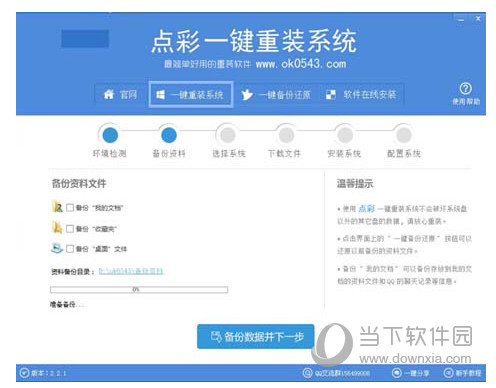Open 软件在线安装 tab
The width and height of the screenshot is (496, 388).
coord(361,95)
